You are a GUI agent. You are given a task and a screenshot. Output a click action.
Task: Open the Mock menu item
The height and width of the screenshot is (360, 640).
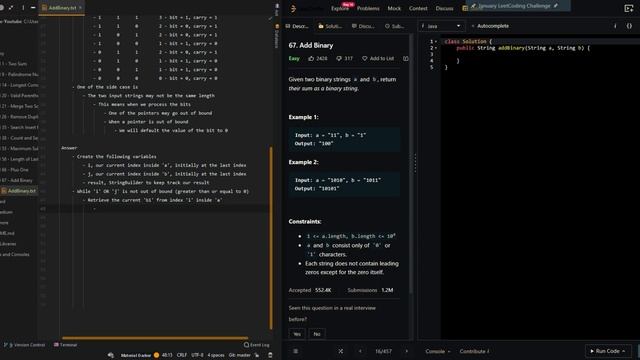tap(394, 8)
